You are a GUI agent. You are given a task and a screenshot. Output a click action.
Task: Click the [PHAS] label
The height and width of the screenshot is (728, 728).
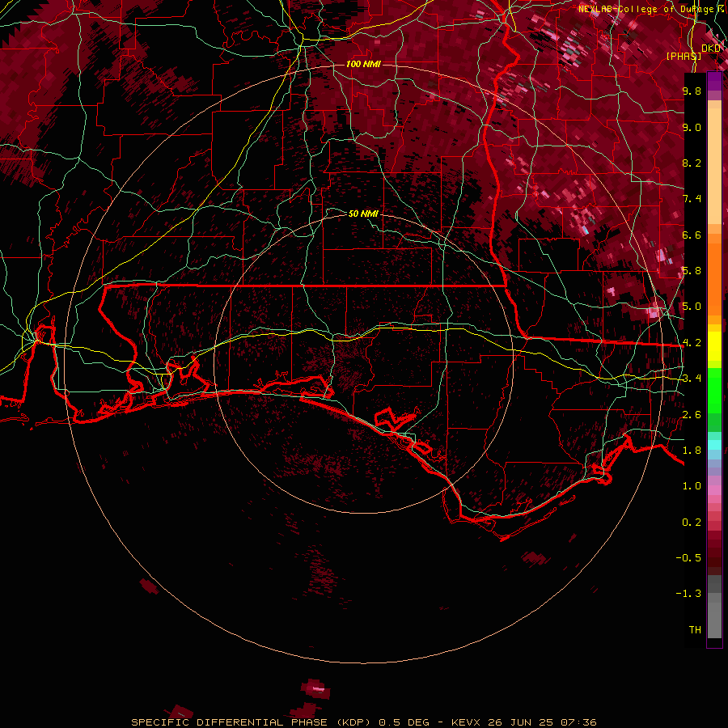(x=684, y=56)
